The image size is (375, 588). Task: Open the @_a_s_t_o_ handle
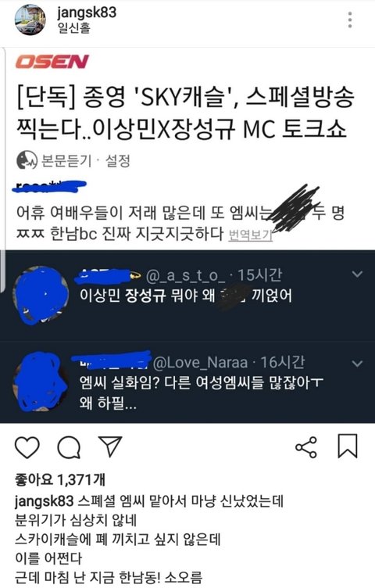185,276
